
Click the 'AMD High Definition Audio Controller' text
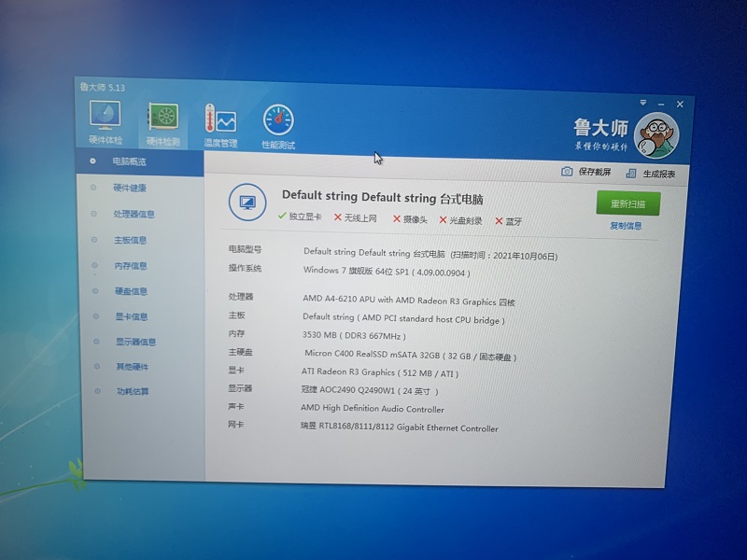click(x=372, y=409)
